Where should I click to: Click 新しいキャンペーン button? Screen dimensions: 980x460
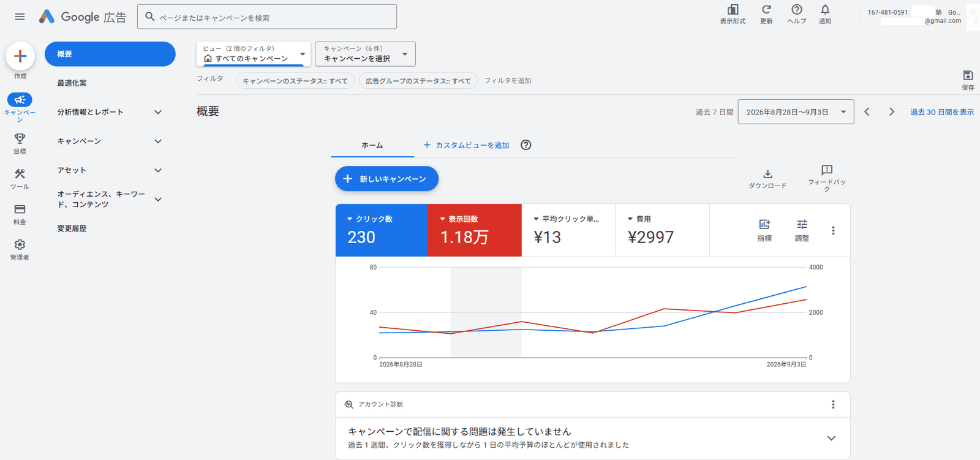pyautogui.click(x=386, y=179)
